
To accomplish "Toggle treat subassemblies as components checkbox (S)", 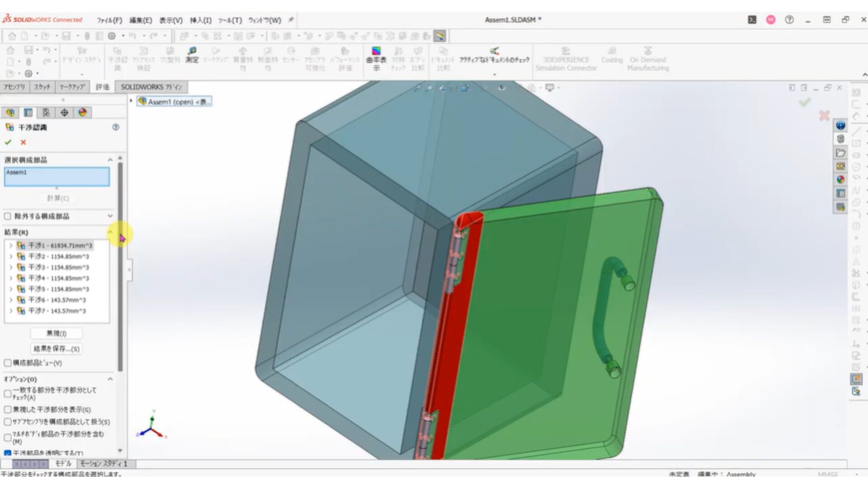I will coord(7,422).
